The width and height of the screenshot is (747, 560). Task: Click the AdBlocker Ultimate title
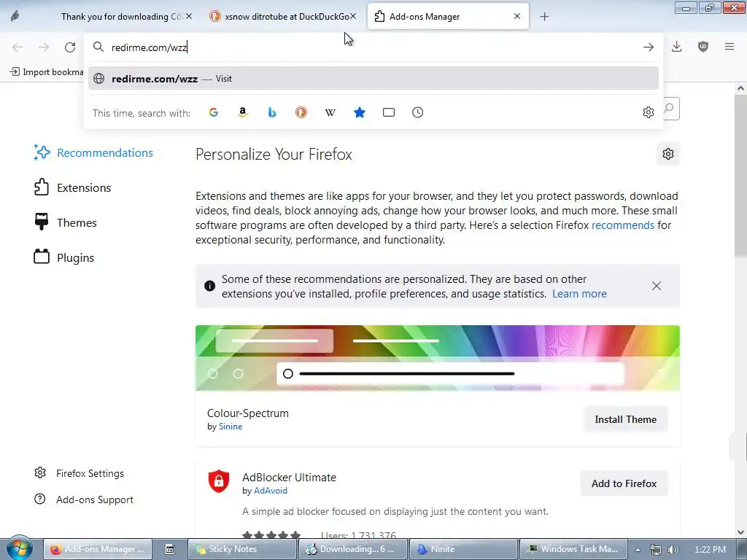click(x=289, y=477)
